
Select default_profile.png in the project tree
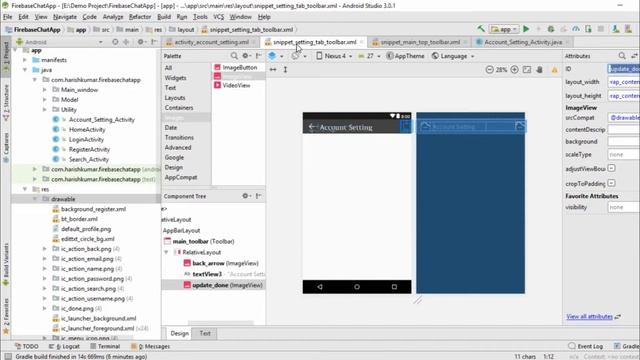coord(82,229)
